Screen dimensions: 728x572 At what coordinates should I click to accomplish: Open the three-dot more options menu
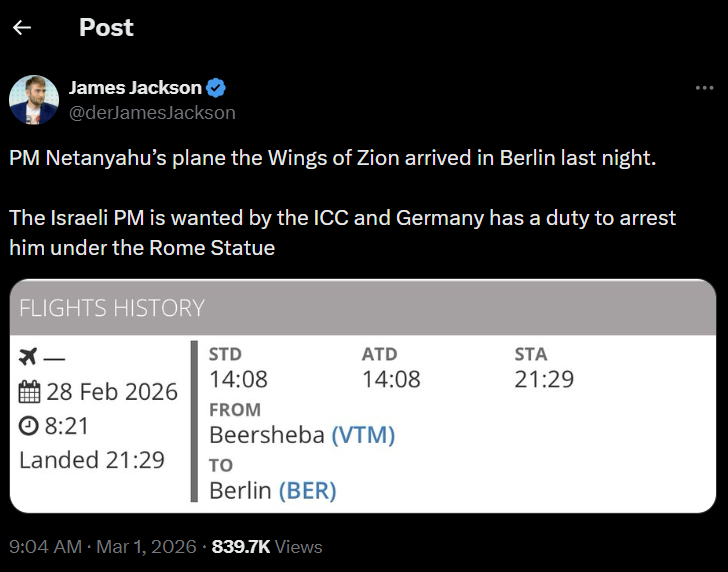pyautogui.click(x=704, y=88)
